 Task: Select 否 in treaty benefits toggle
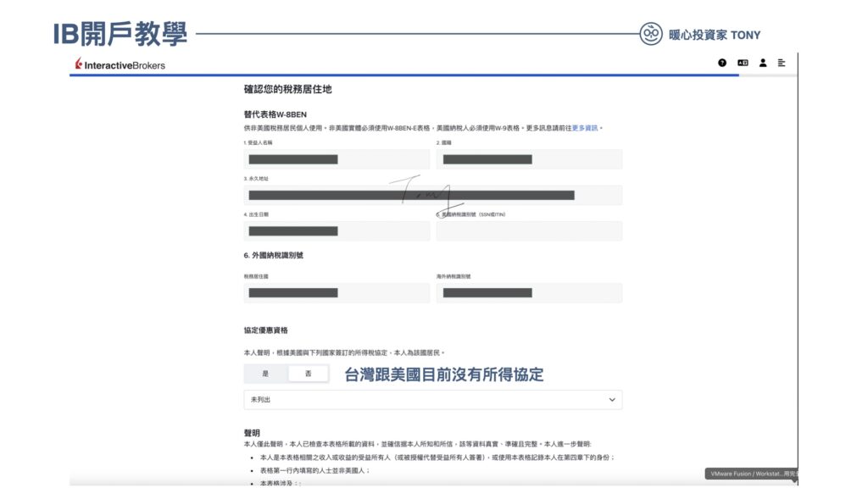pyautogui.click(x=308, y=374)
